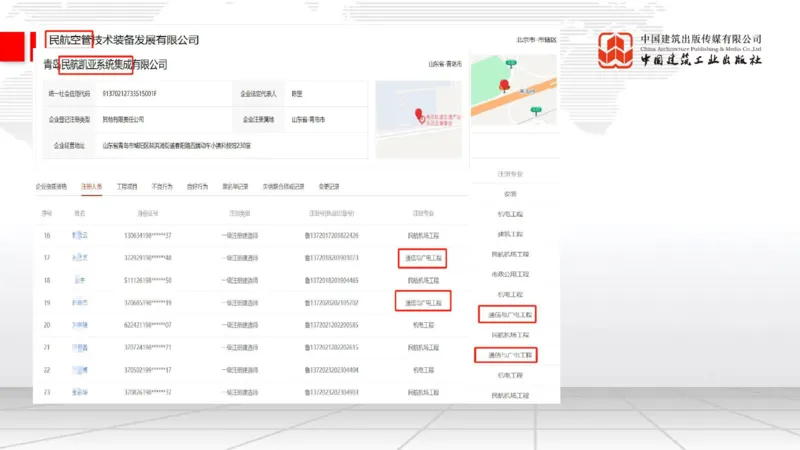Open the 良好行为 tab
800x450 pixels.
point(197,187)
